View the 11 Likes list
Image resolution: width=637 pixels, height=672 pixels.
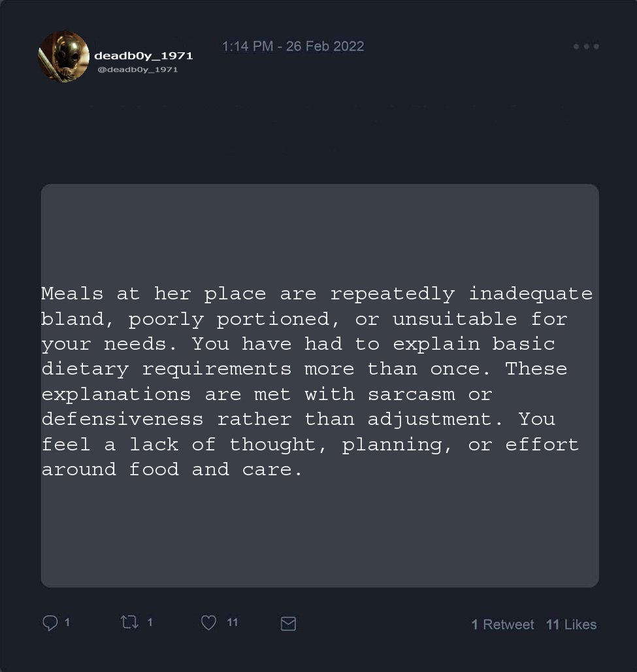[571, 625]
